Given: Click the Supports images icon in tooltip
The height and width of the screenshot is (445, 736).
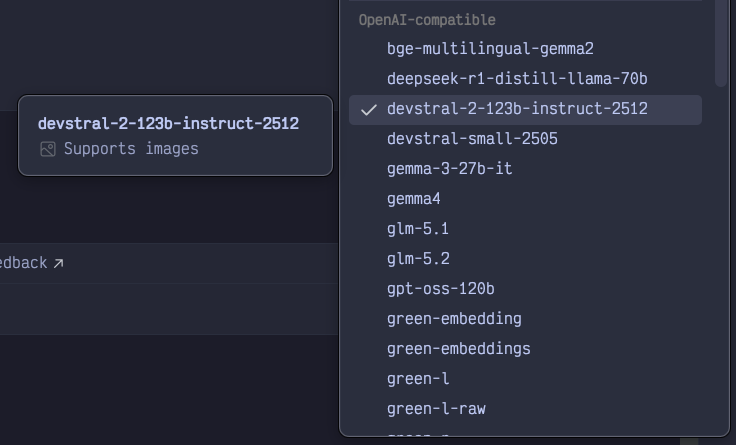Looking at the screenshot, I should point(48,149).
